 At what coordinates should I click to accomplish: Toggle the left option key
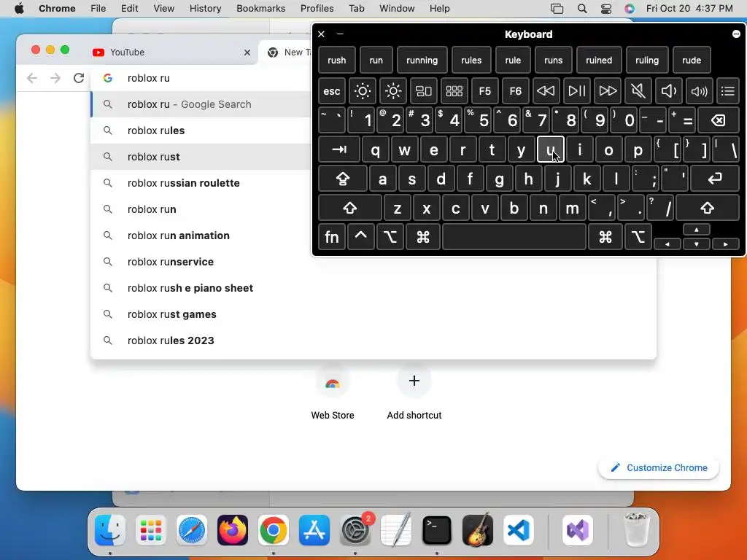pos(390,237)
